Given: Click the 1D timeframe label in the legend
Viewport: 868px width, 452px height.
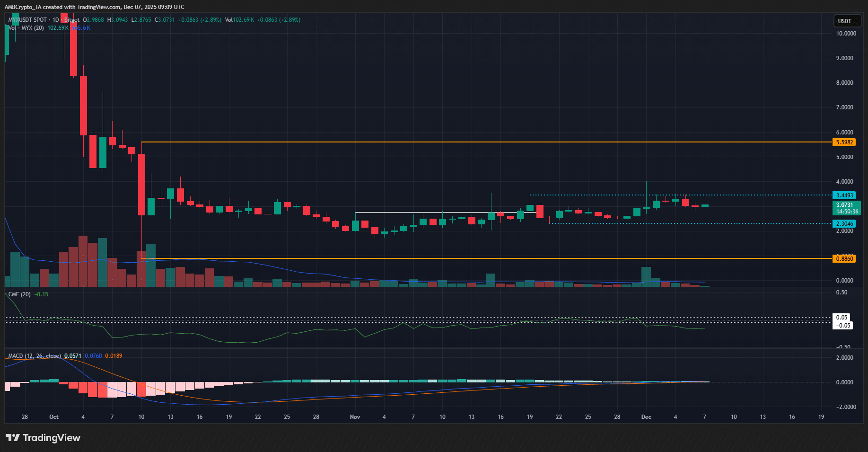Looking at the screenshot, I should tap(55, 19).
